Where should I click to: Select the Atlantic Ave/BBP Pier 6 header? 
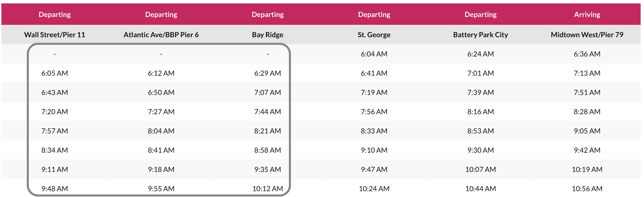pos(161,35)
